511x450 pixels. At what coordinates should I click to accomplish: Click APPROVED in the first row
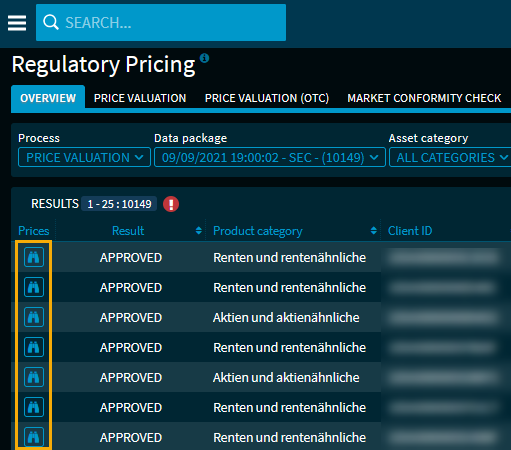click(x=131, y=257)
